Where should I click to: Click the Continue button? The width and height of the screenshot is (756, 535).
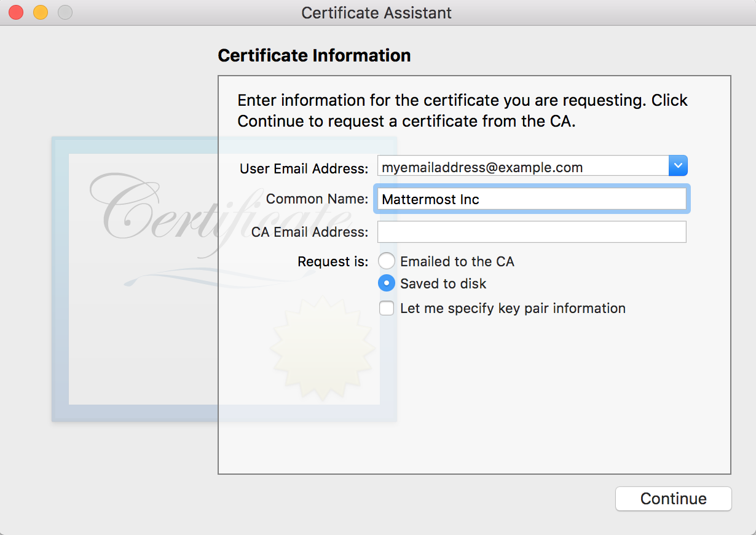pos(673,499)
